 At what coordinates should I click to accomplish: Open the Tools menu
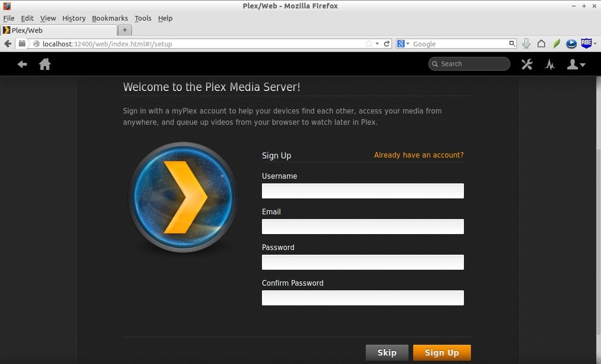click(x=143, y=18)
